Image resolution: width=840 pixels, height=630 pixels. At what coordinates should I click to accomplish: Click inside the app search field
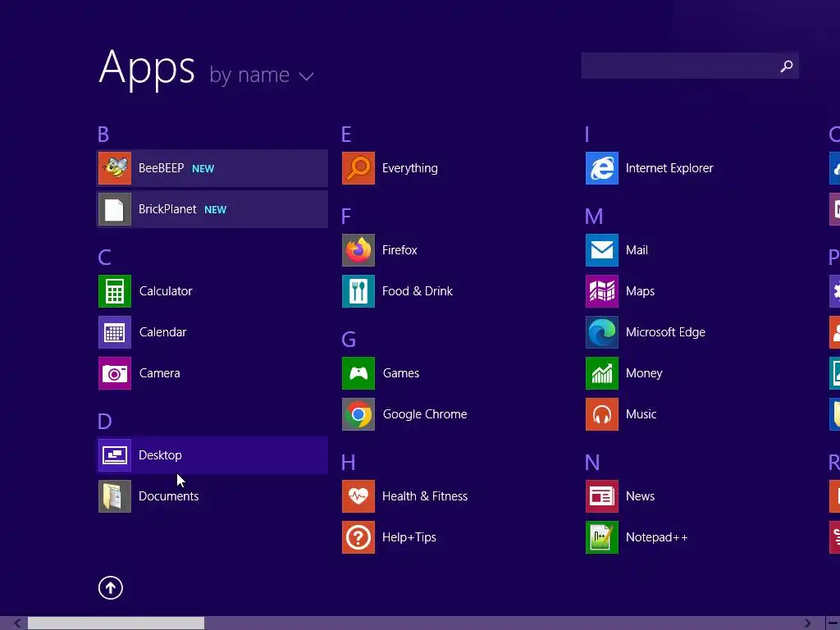tap(690, 66)
